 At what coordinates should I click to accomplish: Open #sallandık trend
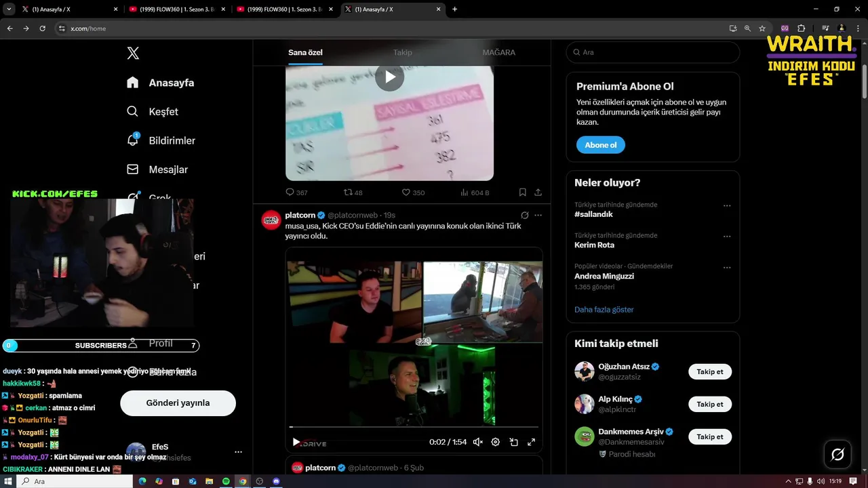point(593,214)
